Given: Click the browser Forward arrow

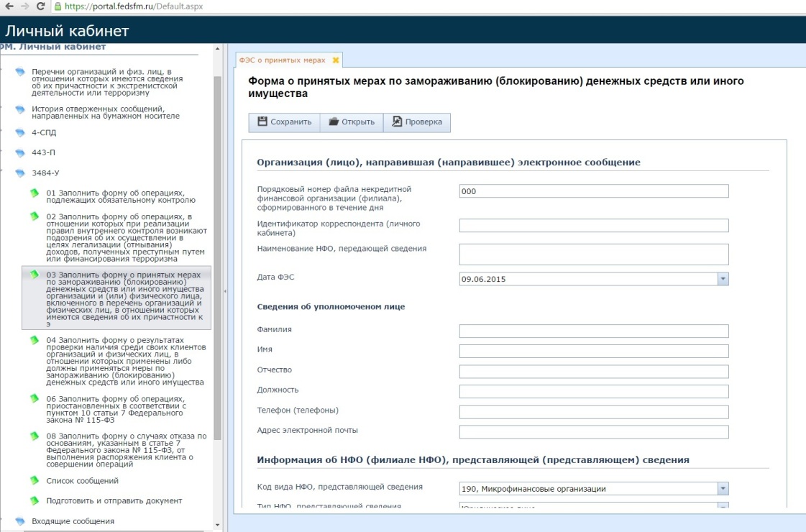Looking at the screenshot, I should 24,6.
